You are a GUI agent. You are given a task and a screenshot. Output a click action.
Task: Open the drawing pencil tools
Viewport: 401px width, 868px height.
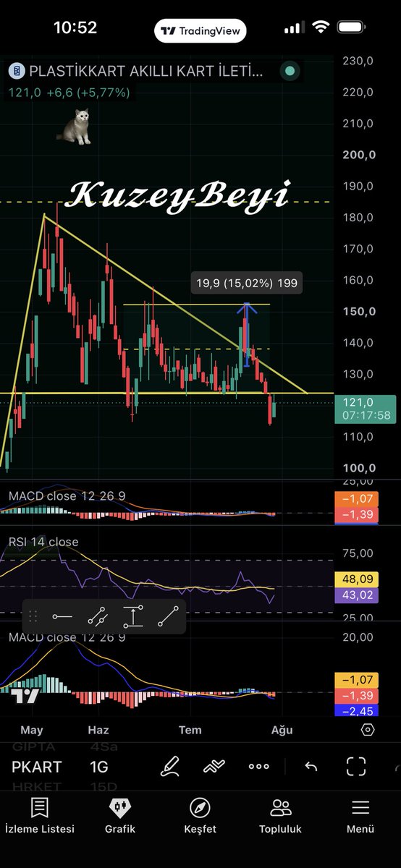tap(169, 766)
